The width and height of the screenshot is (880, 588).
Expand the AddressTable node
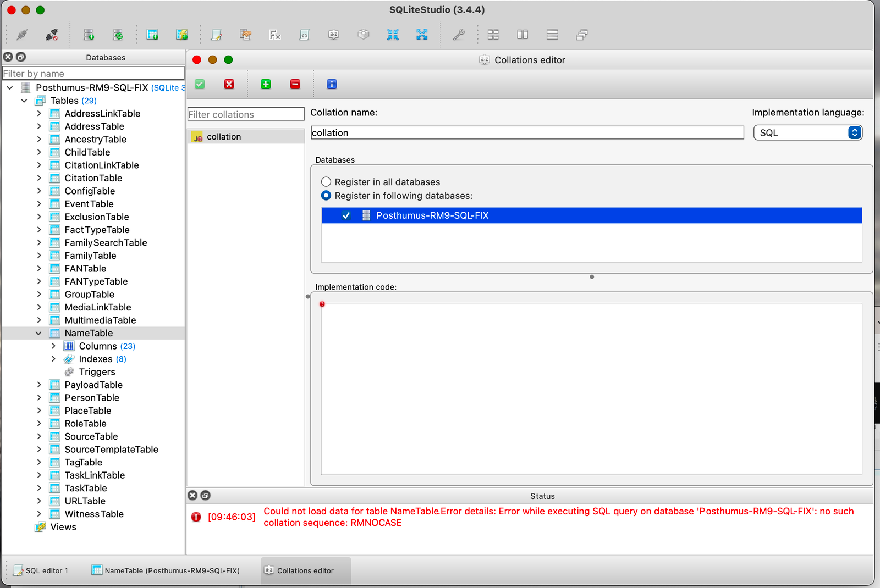coord(38,126)
